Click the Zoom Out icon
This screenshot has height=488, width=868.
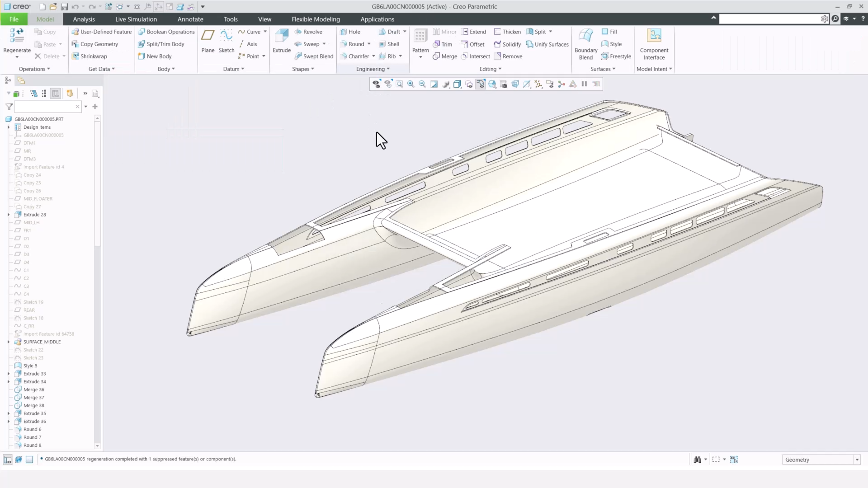pos(422,84)
